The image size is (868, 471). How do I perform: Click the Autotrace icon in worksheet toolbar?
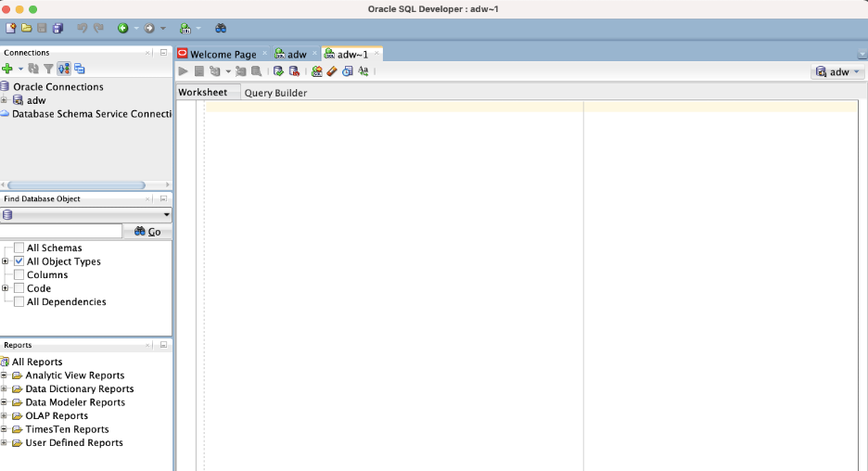point(241,70)
